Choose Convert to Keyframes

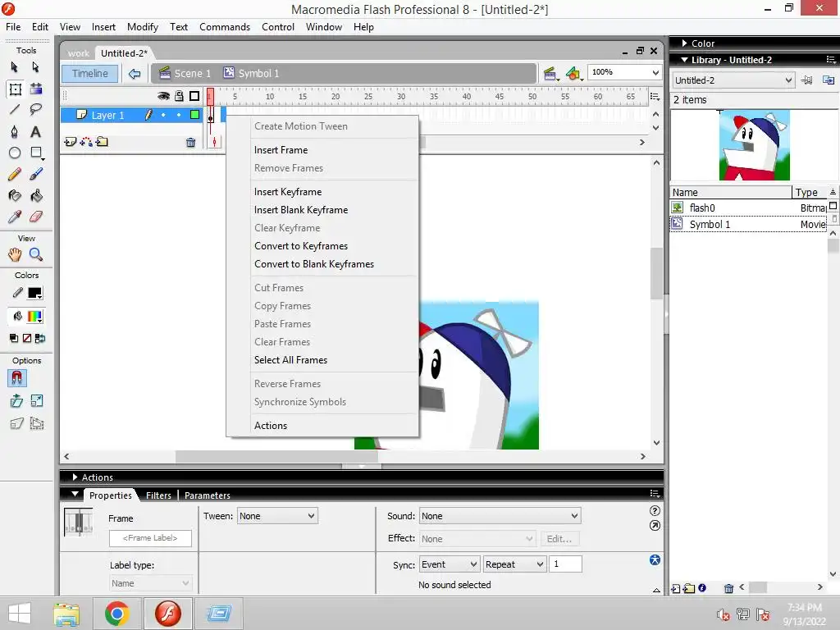pos(301,246)
